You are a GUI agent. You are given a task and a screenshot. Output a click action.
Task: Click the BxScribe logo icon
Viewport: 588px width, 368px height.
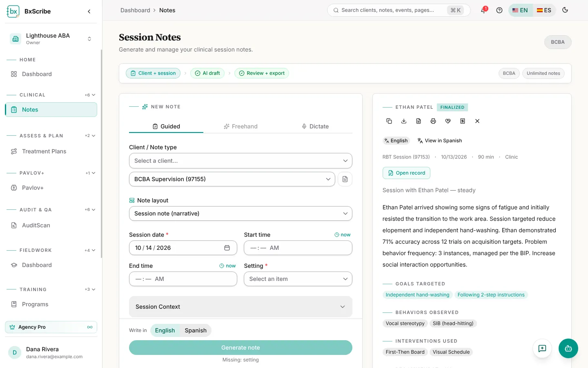tap(13, 11)
